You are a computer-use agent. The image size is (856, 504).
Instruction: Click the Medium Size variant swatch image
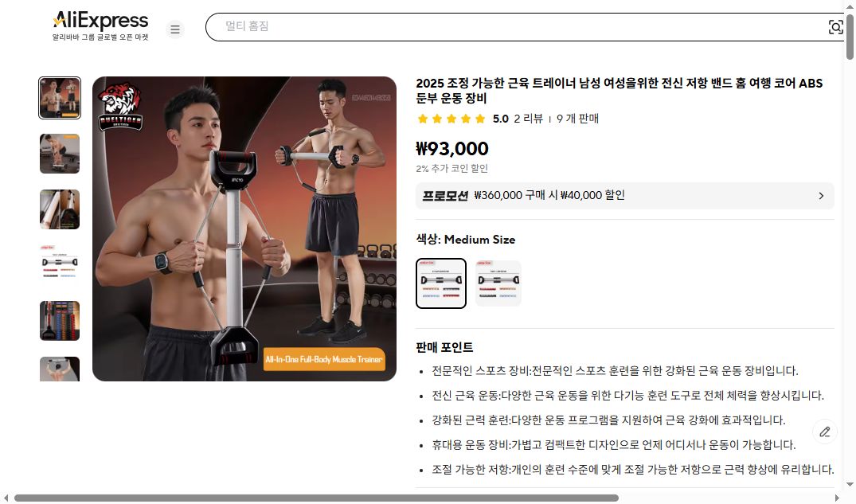(x=440, y=283)
